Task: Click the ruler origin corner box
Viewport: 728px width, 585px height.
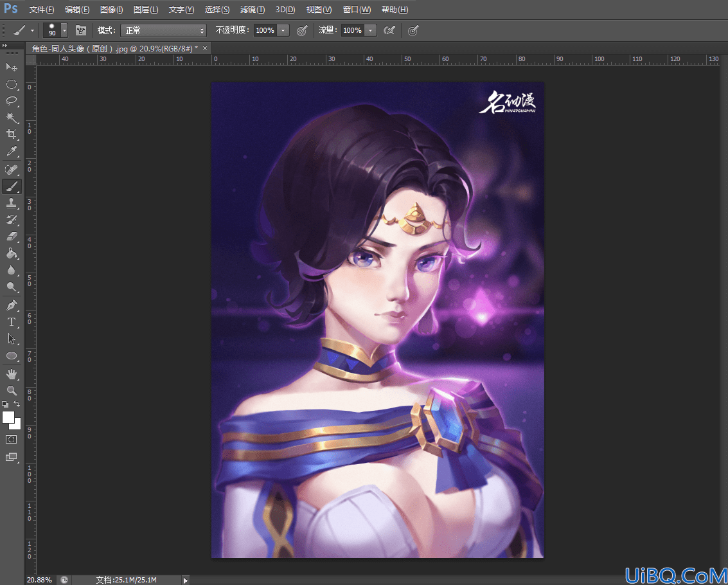Action: [31, 60]
